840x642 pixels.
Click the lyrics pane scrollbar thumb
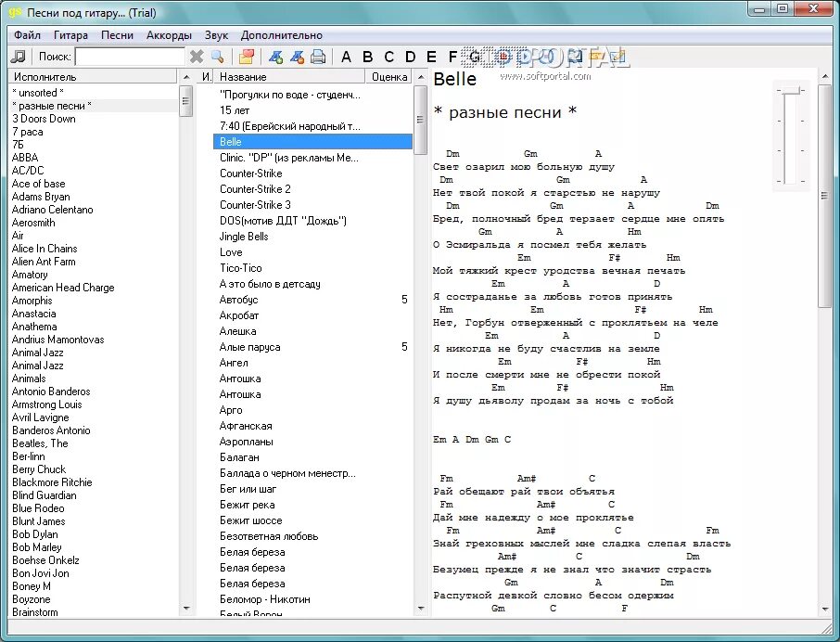point(824,196)
